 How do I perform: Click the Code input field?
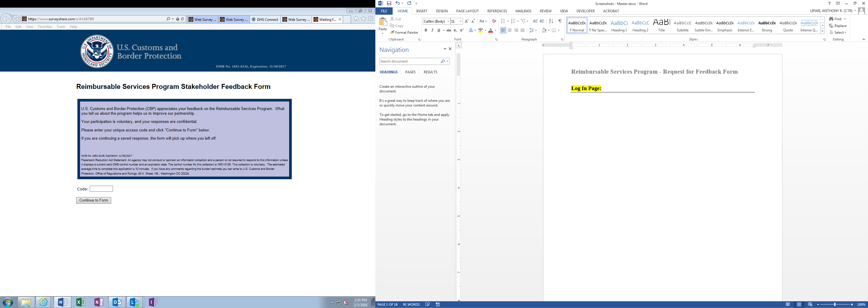[101, 189]
